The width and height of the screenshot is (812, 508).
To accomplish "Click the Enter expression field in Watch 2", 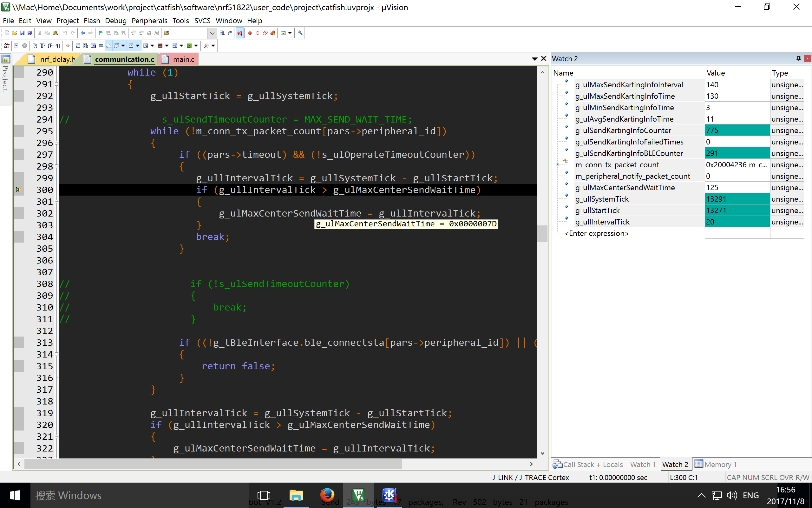I will [x=597, y=233].
